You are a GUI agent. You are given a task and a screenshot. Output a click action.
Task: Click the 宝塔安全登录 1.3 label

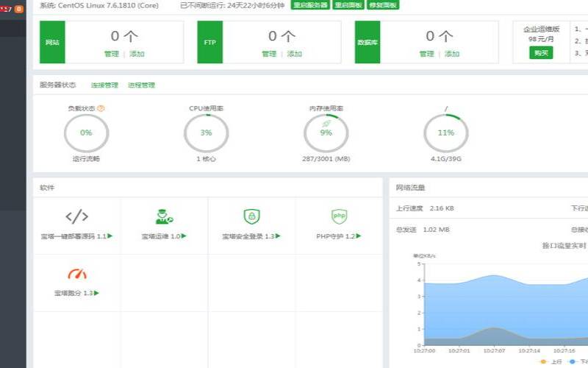pos(251,236)
